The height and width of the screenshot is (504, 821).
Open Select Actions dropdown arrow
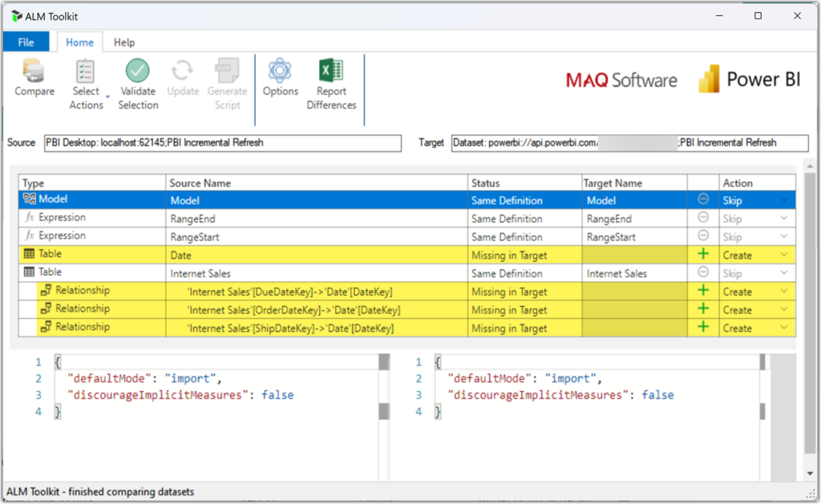point(108,97)
